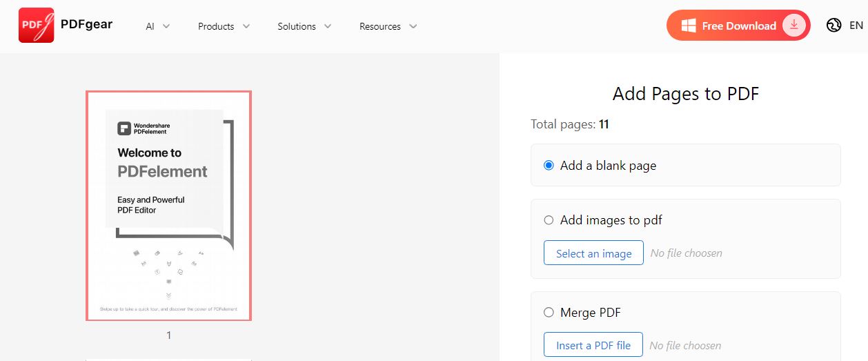Open the AI menu
The image size is (868, 361).
pyautogui.click(x=150, y=26)
